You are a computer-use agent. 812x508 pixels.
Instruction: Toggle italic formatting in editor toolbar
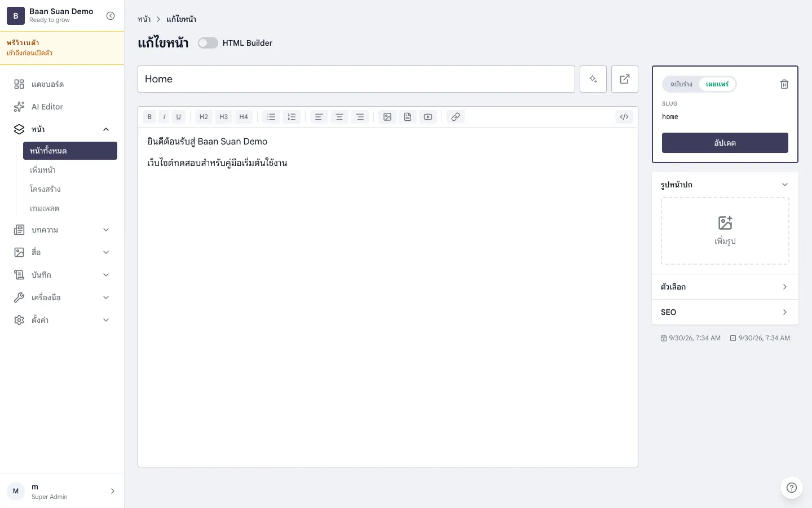click(164, 117)
